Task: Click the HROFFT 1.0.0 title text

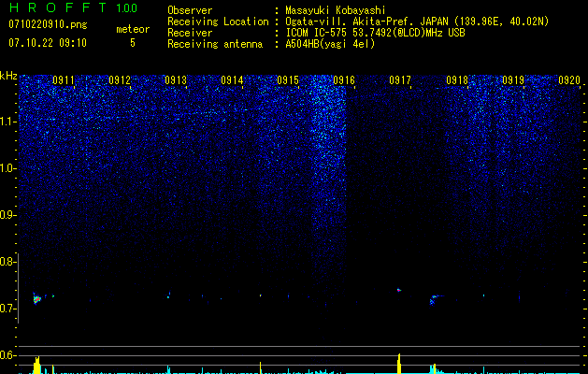Action: click(x=74, y=7)
